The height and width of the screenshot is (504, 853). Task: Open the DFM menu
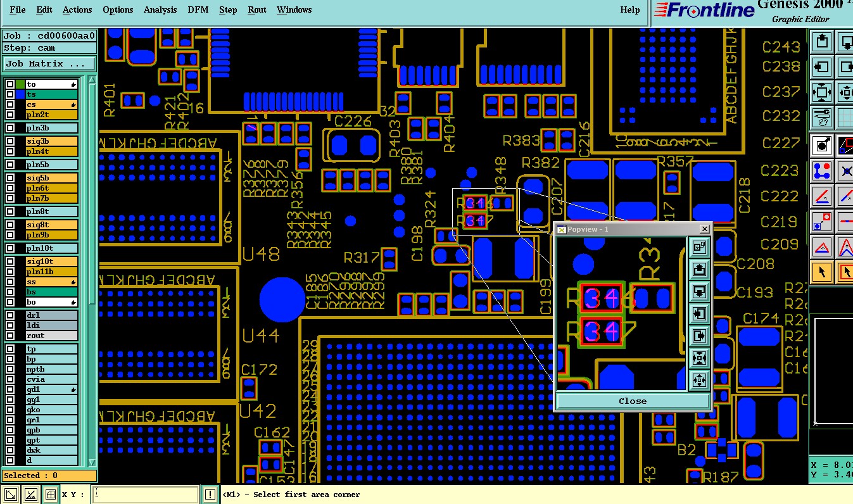[x=198, y=9]
